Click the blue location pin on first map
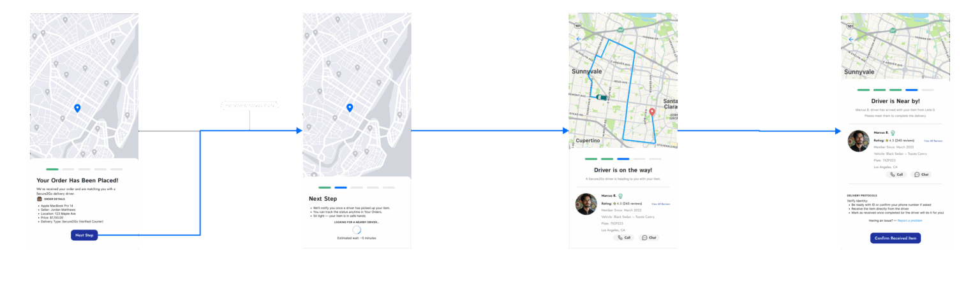The image size is (980, 281). [x=77, y=108]
